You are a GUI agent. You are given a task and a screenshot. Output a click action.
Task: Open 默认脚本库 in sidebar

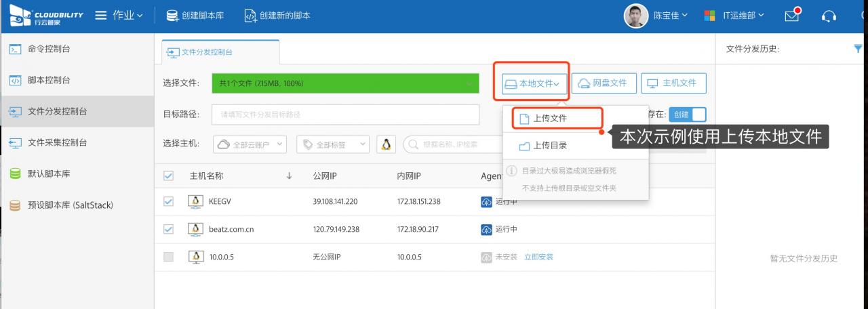pos(77,173)
